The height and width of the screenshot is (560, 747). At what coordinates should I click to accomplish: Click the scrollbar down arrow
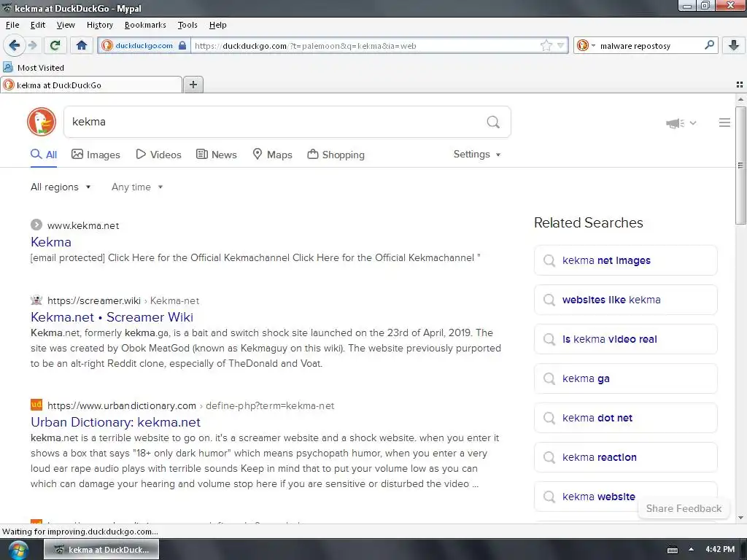click(740, 518)
